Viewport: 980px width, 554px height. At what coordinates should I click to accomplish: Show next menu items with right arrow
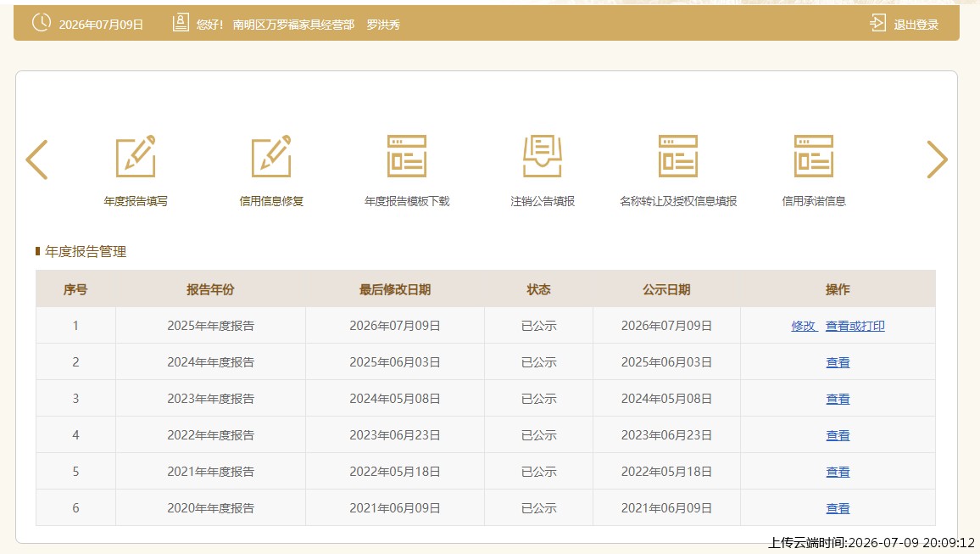[x=937, y=159]
